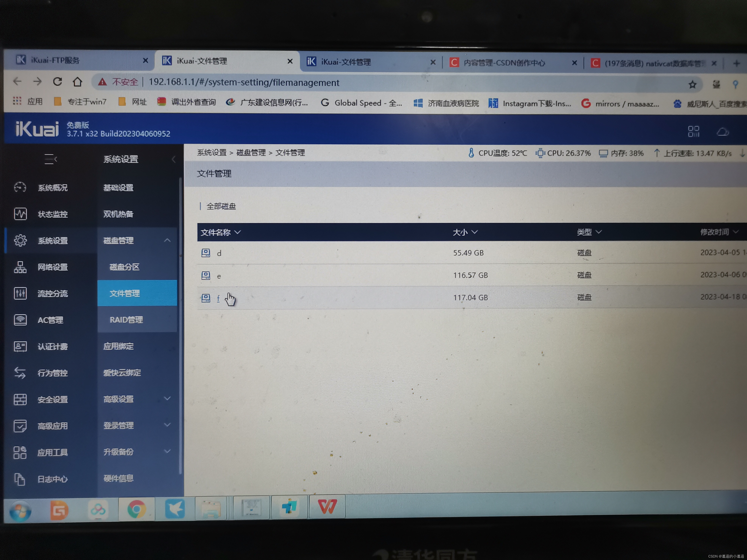This screenshot has width=747, height=560.
Task: Bookmark this page with star icon
Action: (692, 84)
